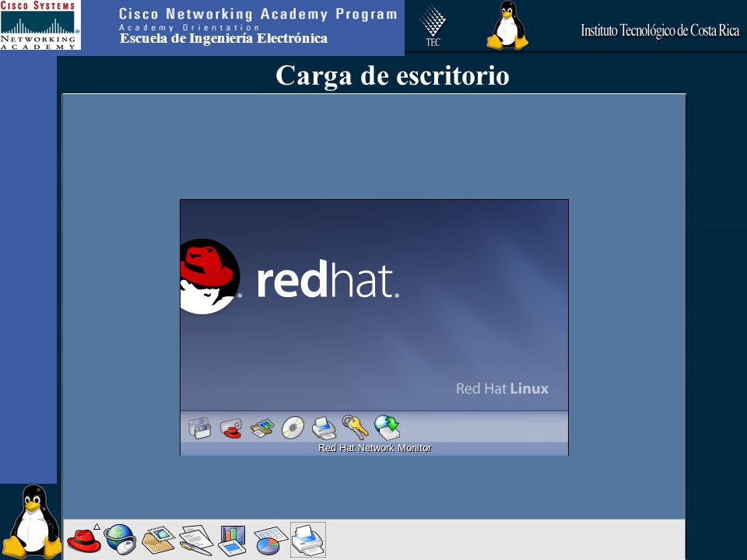Click the "Red Hat Network Monitor" status text
This screenshot has width=747, height=560.
(374, 448)
